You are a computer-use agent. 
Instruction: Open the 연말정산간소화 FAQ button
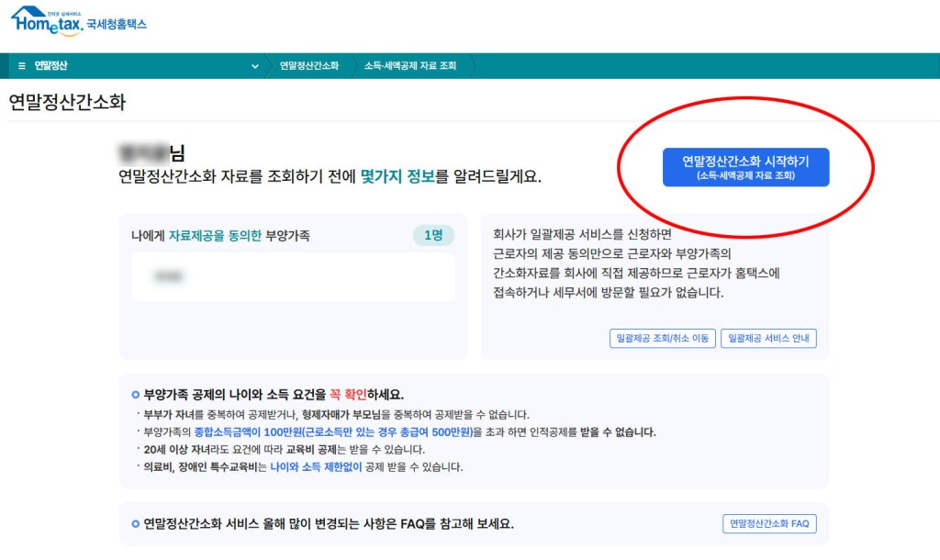[x=769, y=523]
